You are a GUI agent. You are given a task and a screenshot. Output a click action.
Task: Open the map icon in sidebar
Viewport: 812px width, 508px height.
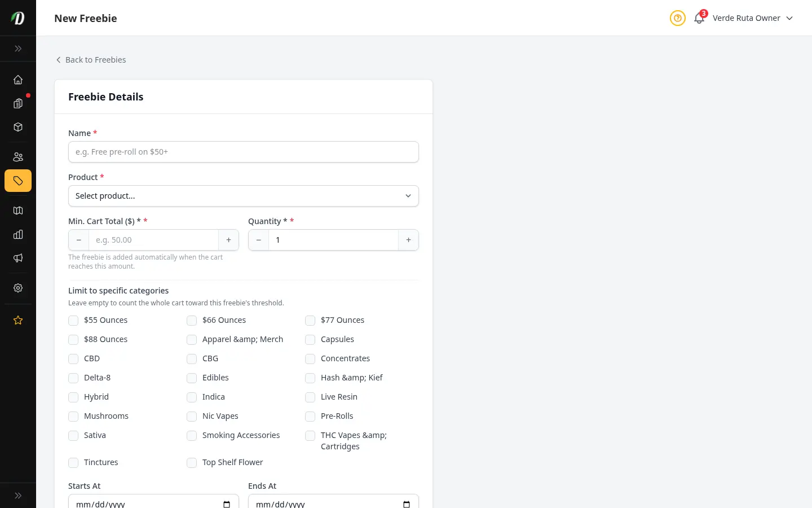(18, 211)
